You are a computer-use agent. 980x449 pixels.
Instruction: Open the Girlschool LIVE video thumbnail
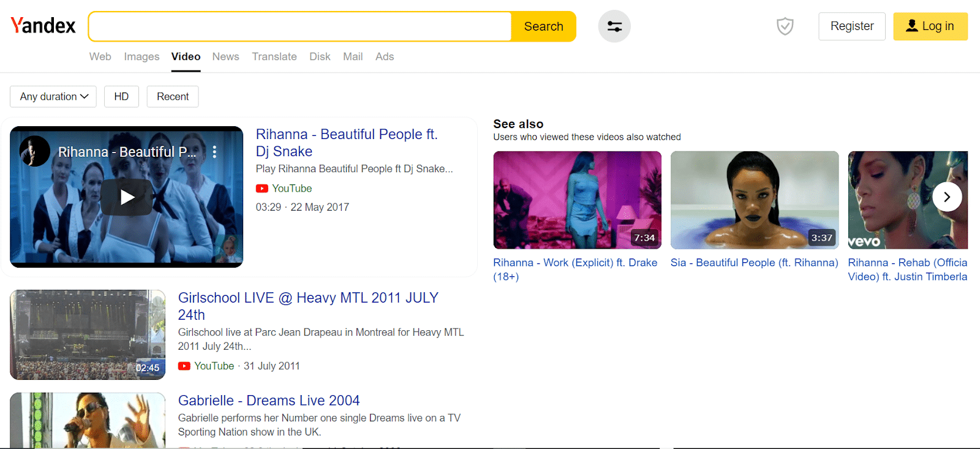[x=88, y=334]
